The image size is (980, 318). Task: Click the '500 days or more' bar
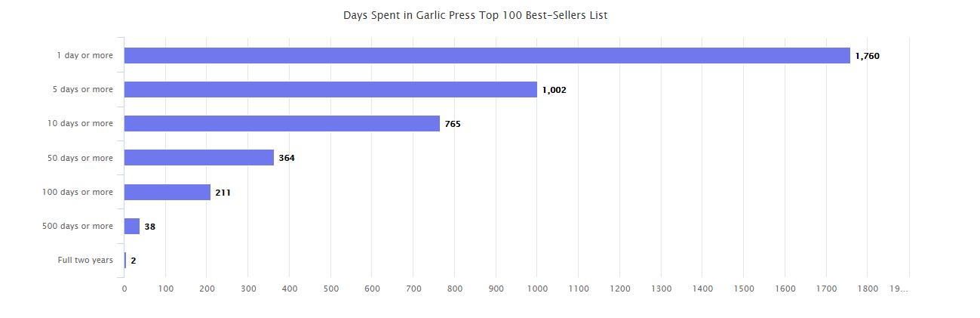point(132,227)
